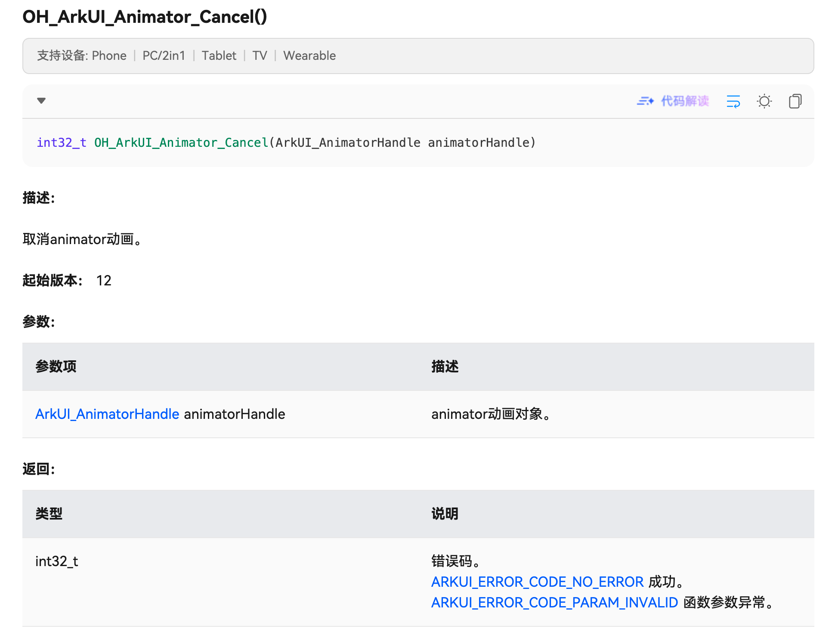Click the Wearable device label
Viewport: 835px width, 644px height.
click(x=309, y=56)
